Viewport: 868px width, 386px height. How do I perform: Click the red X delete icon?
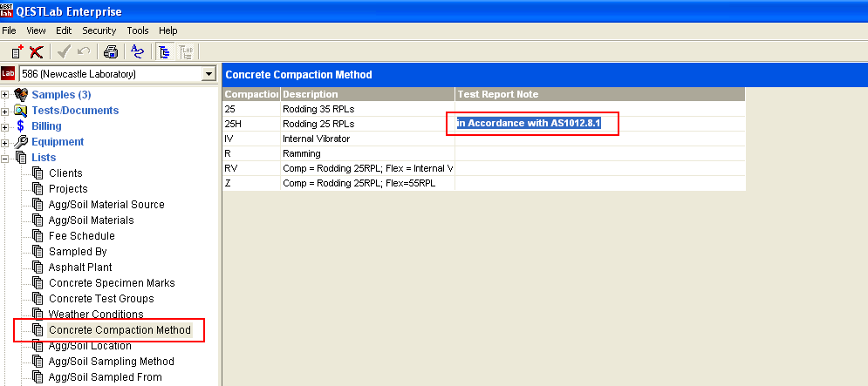37,52
